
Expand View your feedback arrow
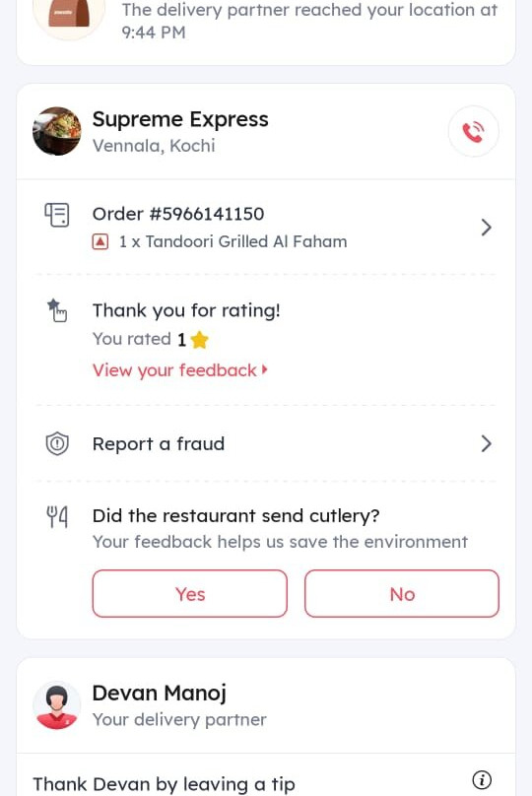[x=264, y=370]
